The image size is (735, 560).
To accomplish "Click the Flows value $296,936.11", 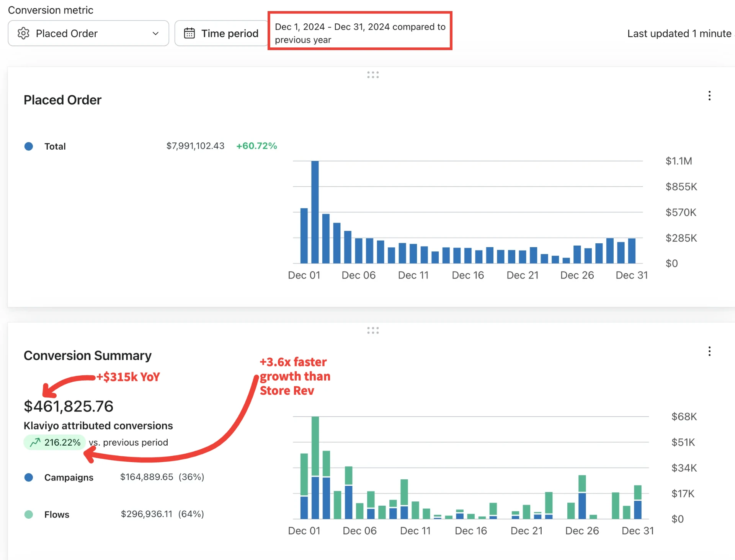I will (147, 514).
